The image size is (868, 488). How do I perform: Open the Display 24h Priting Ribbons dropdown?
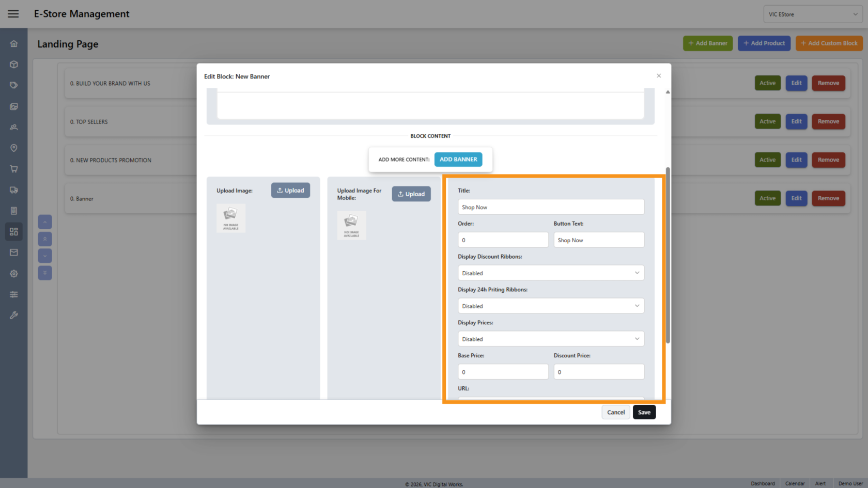[551, 306]
